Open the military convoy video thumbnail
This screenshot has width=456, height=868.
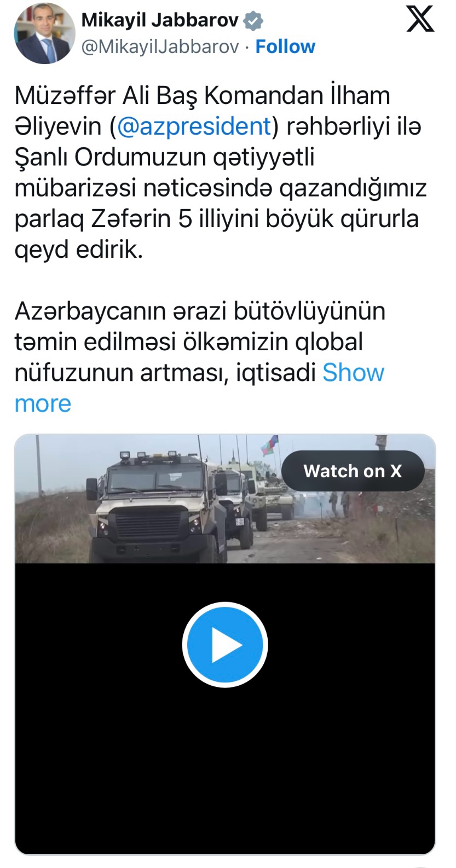tap(225, 499)
